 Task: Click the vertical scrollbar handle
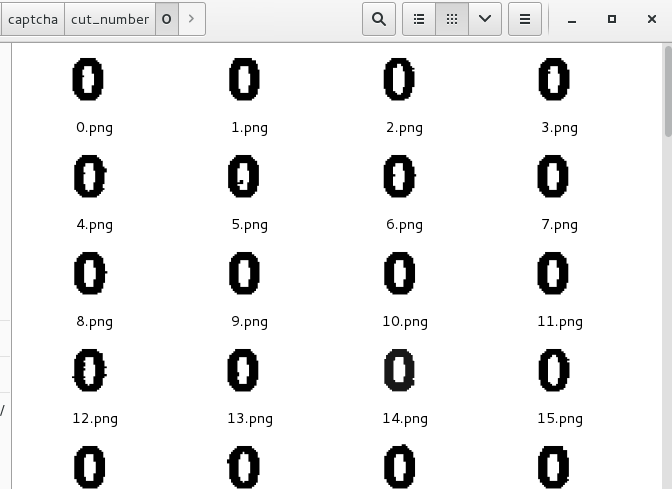click(x=668, y=92)
